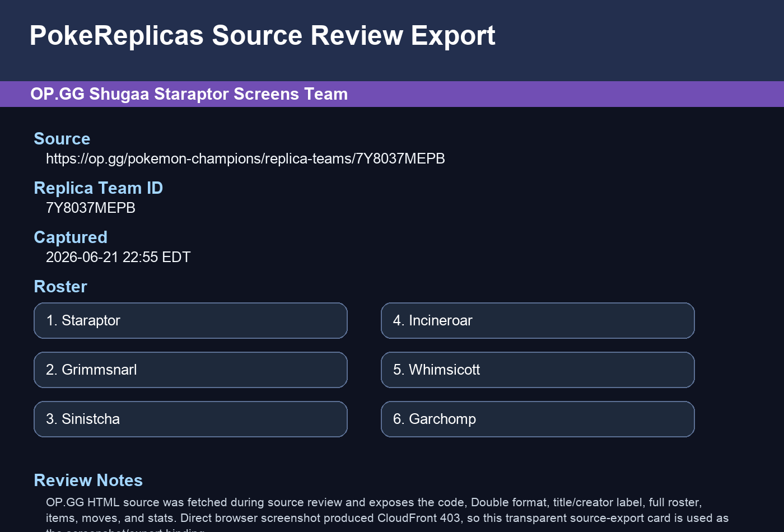Select the 2026-06-21 22:55 EDT timestamp
Screen dimensions: 784x532
[118, 258]
